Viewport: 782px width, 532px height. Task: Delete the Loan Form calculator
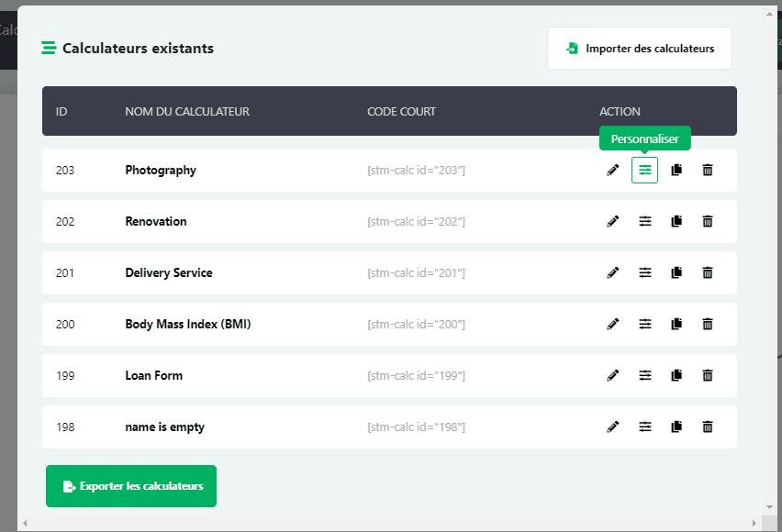click(708, 376)
